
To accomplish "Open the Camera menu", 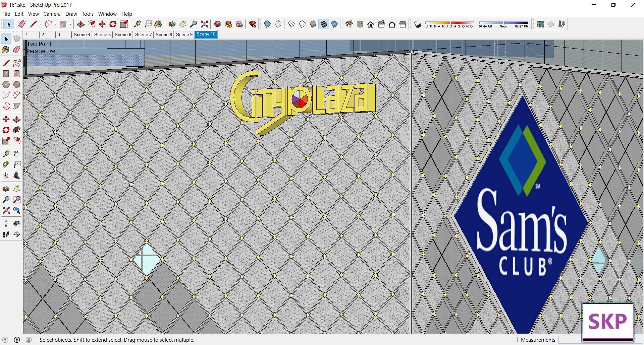I will (x=52, y=14).
